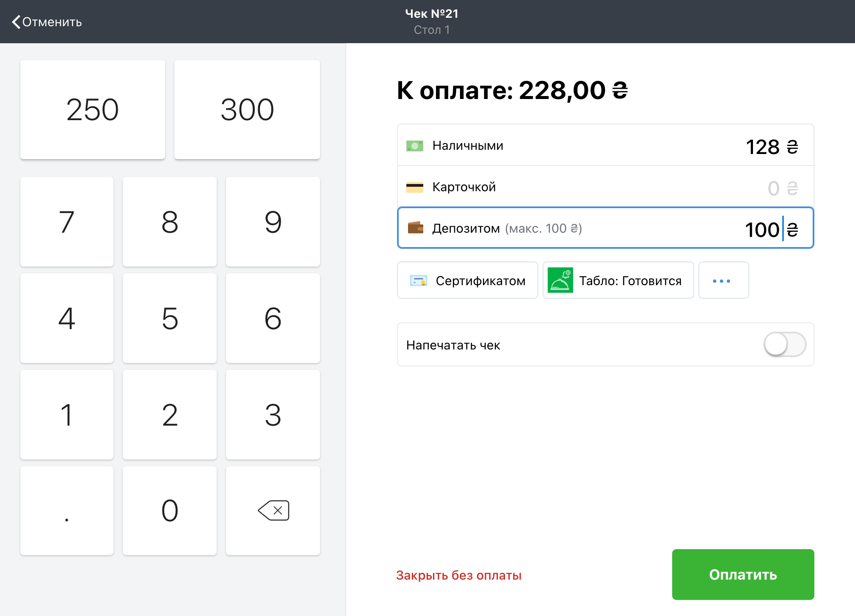Click the brown wallet deposit icon
This screenshot has width=855, height=616.
pos(415,228)
